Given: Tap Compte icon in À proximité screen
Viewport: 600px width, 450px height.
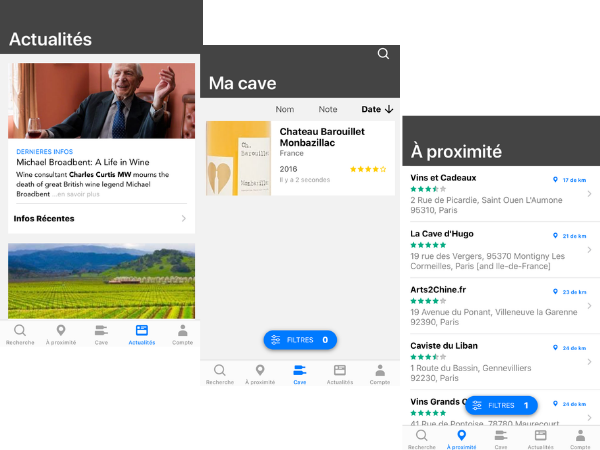Looking at the screenshot, I should pos(580,435).
